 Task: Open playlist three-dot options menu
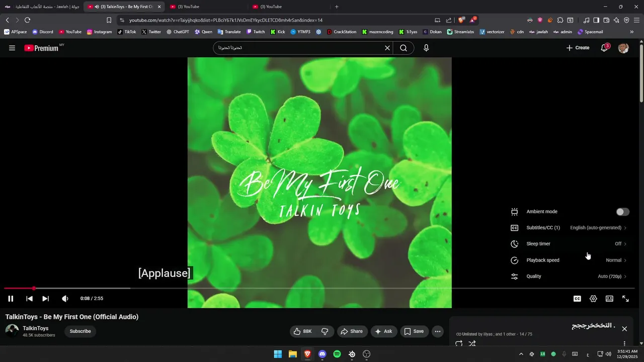pos(624,344)
